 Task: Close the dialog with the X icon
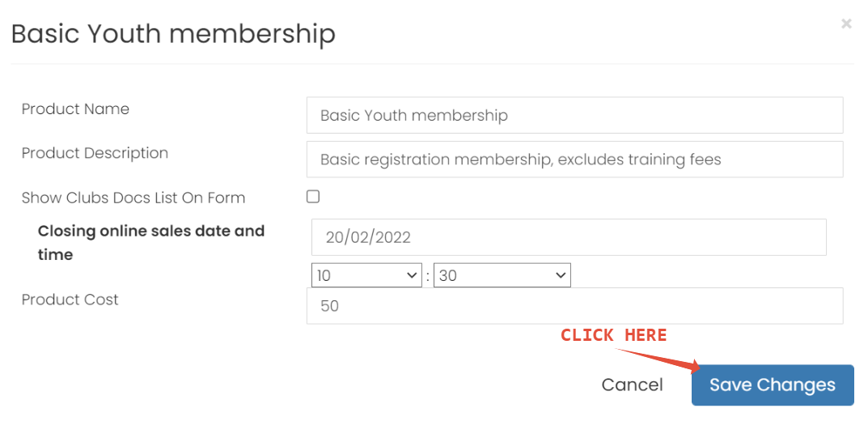pyautogui.click(x=846, y=24)
